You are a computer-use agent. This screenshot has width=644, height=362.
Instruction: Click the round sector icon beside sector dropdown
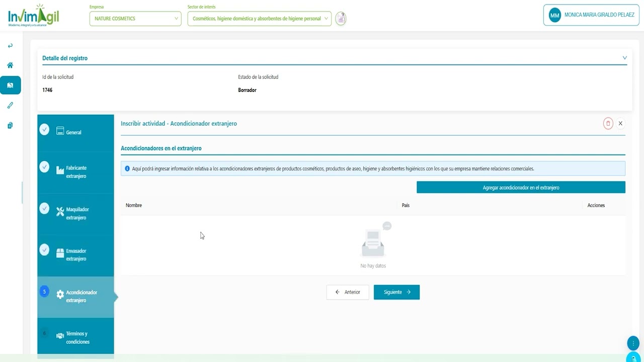(341, 19)
